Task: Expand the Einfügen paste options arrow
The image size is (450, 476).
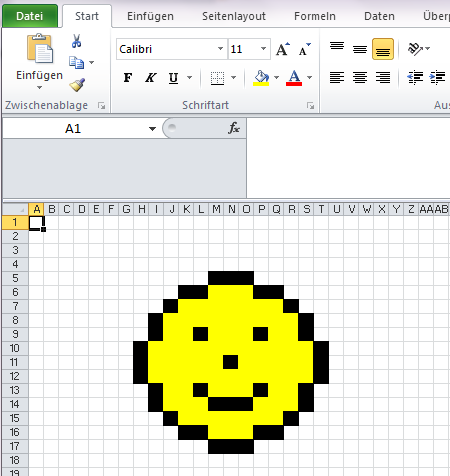Action: coord(39,88)
